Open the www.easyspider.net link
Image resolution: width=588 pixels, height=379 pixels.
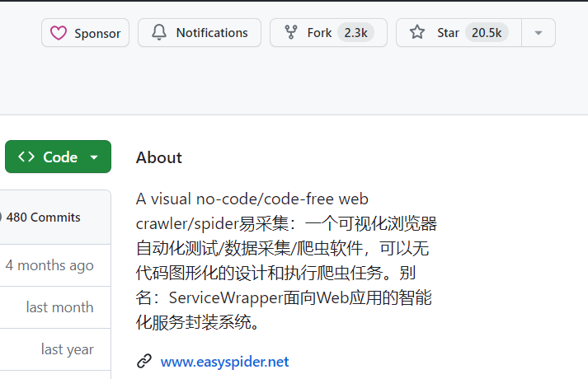224,362
